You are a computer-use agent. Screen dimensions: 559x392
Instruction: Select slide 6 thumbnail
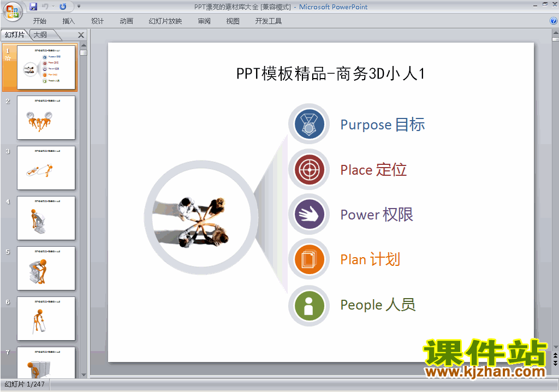tap(46, 318)
